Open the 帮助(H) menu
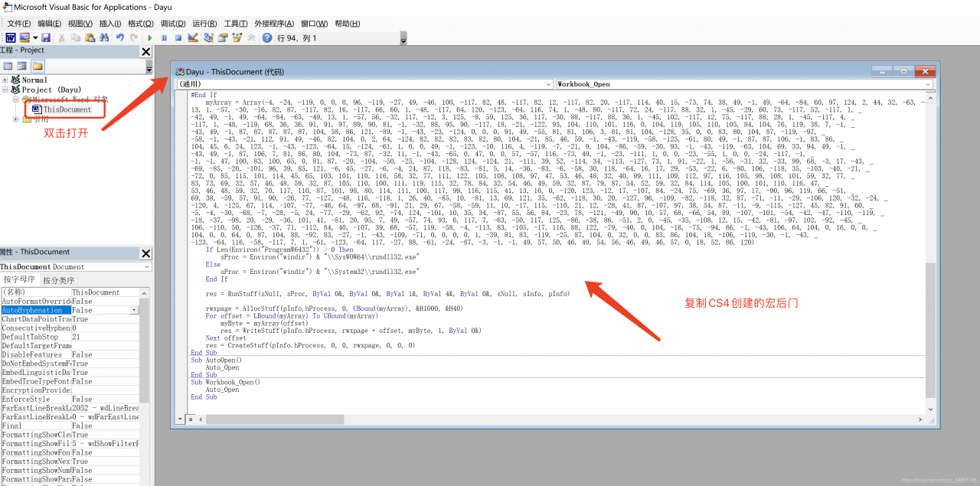Viewport: 980px width, 486px height. [x=348, y=24]
